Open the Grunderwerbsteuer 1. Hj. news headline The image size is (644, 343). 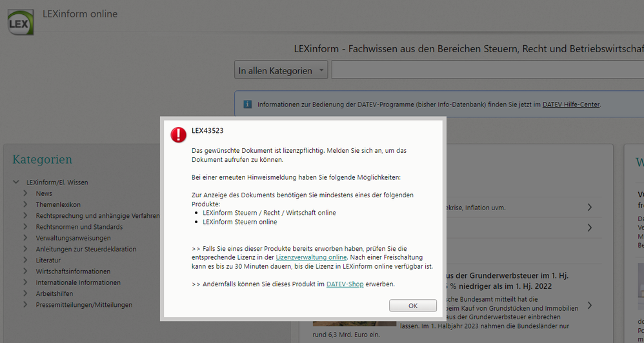click(508, 280)
